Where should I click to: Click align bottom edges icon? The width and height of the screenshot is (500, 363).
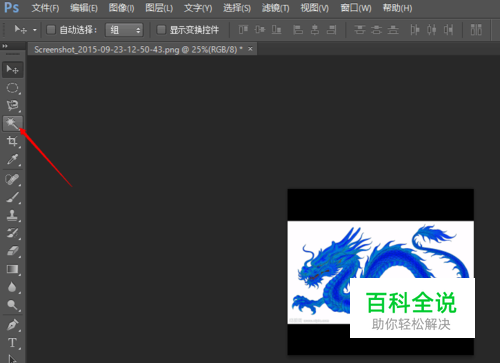click(276, 30)
